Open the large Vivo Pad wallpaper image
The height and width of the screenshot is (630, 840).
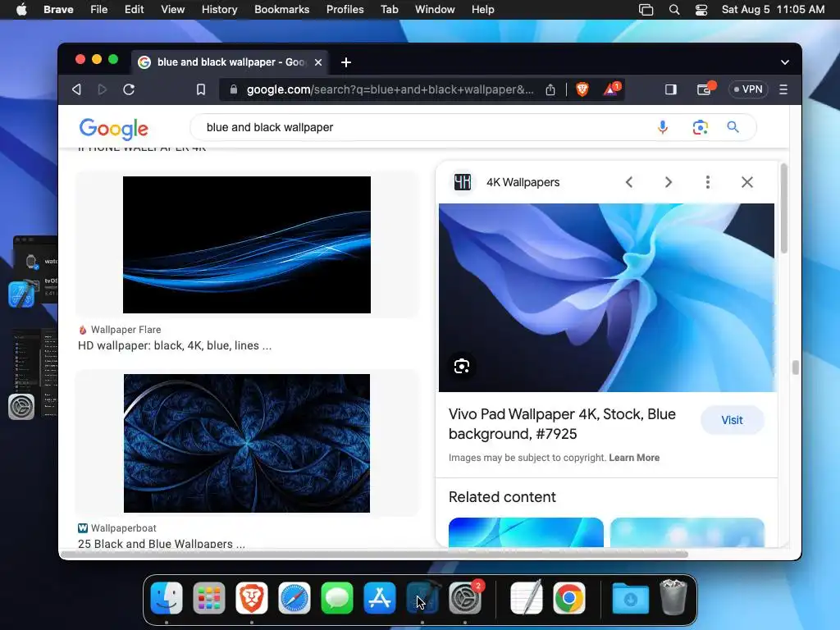(x=606, y=297)
